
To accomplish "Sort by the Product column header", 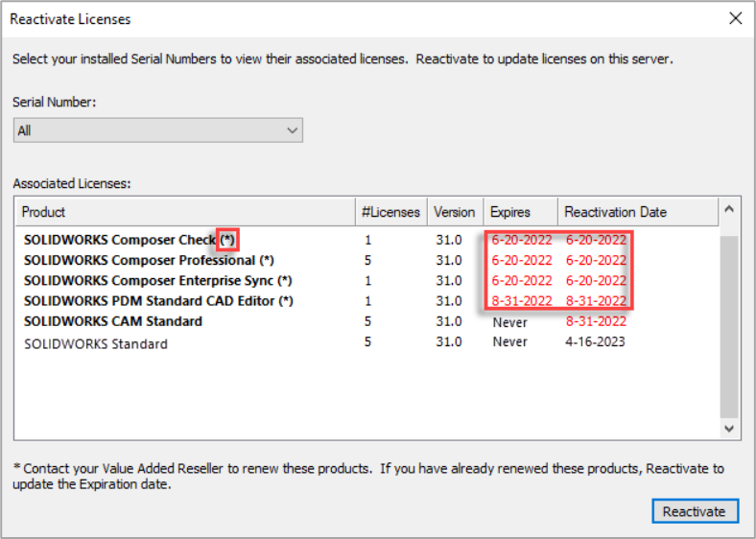I will click(x=182, y=212).
